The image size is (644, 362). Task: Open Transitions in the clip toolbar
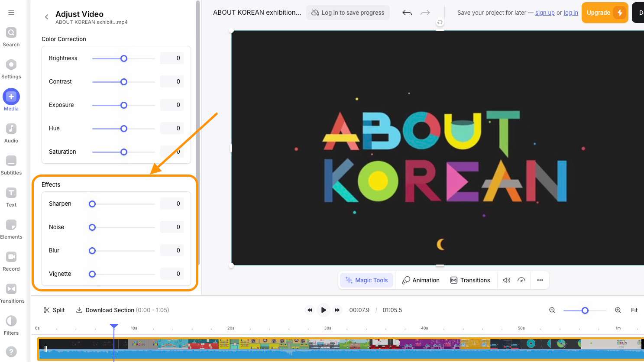[x=470, y=280]
